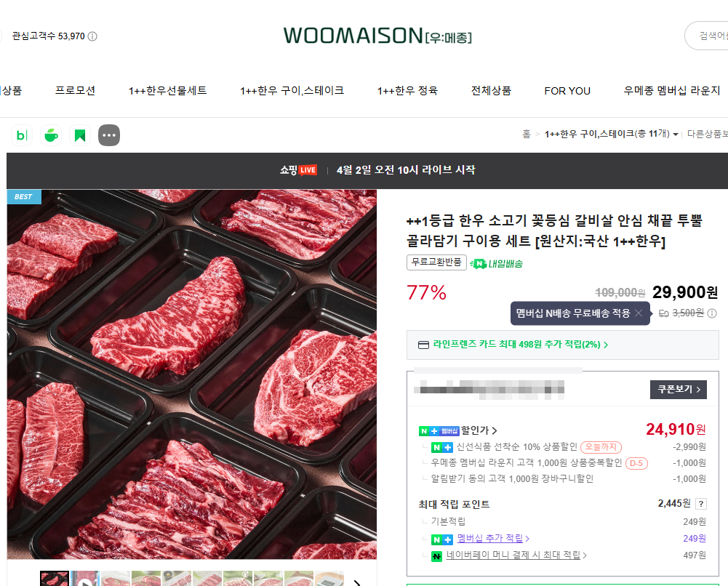Click next arrow on thumbnail strip
This screenshot has width=728, height=586.
pyautogui.click(x=357, y=582)
